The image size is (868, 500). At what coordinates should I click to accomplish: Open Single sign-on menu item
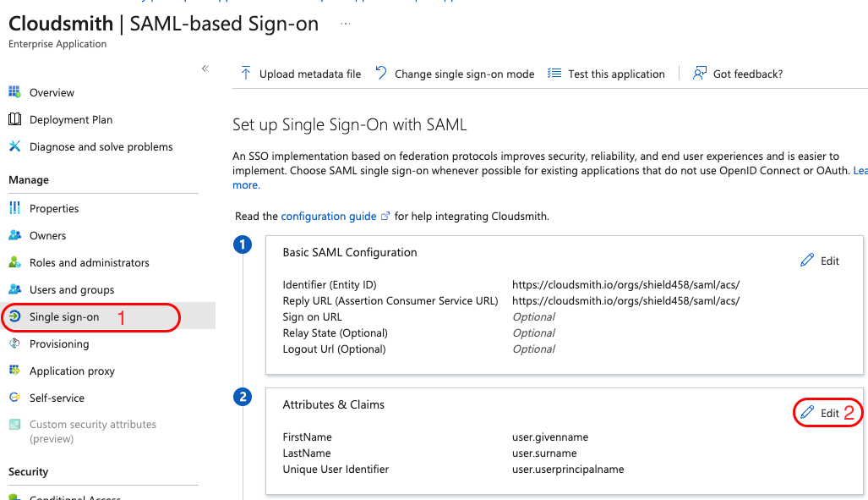pos(64,317)
